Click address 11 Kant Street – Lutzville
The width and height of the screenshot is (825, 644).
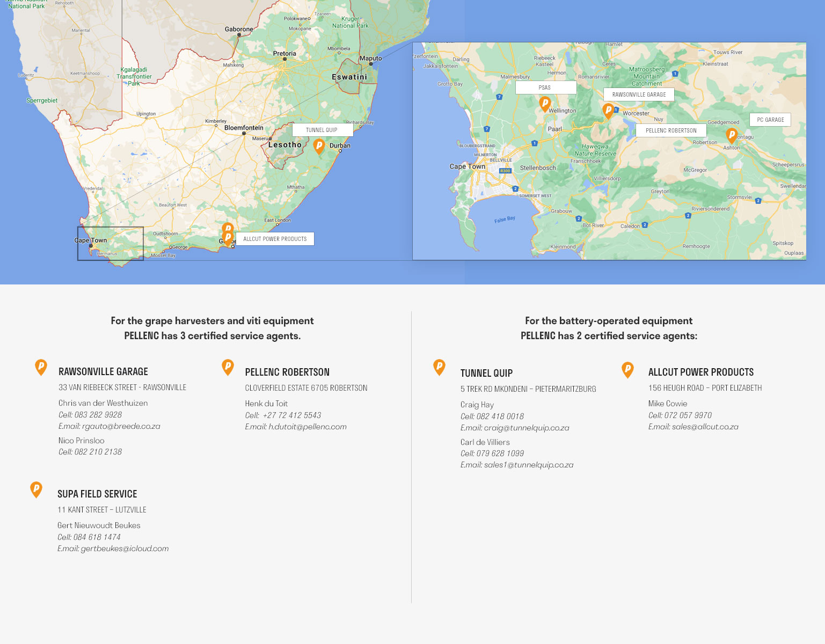coord(102,510)
